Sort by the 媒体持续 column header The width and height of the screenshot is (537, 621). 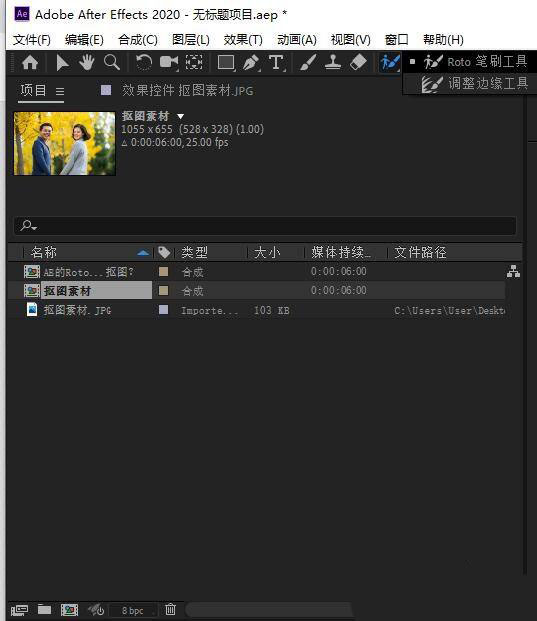[x=341, y=252]
